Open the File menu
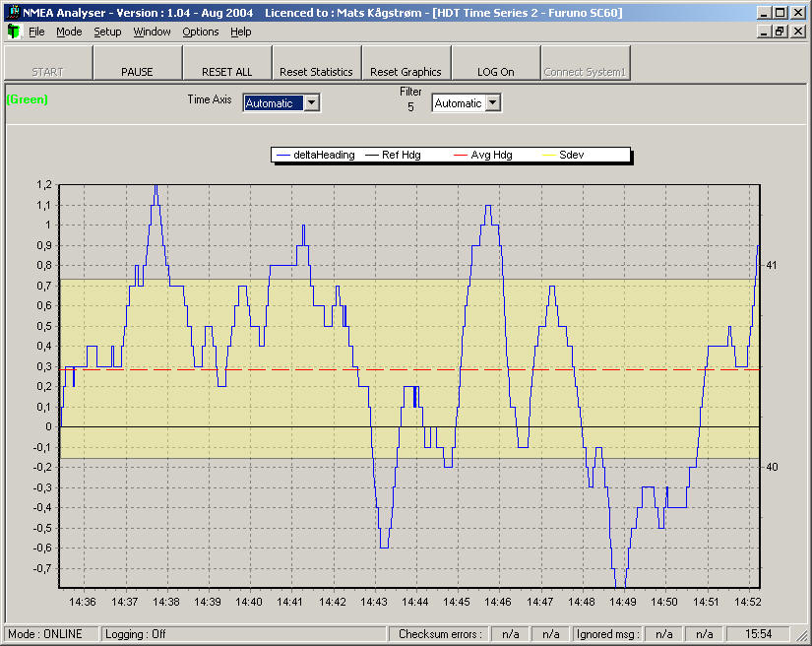 click(x=36, y=32)
